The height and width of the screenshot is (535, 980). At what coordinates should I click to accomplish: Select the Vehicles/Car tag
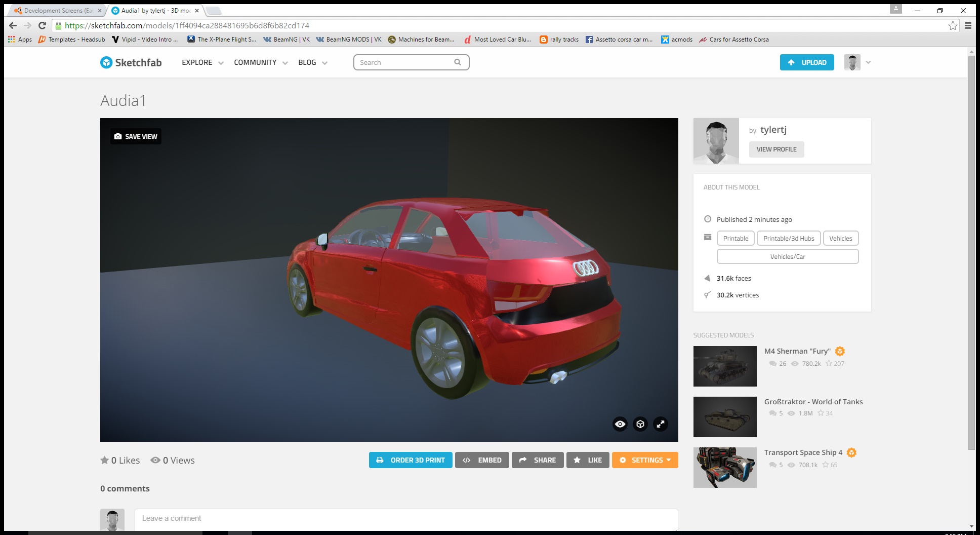788,256
